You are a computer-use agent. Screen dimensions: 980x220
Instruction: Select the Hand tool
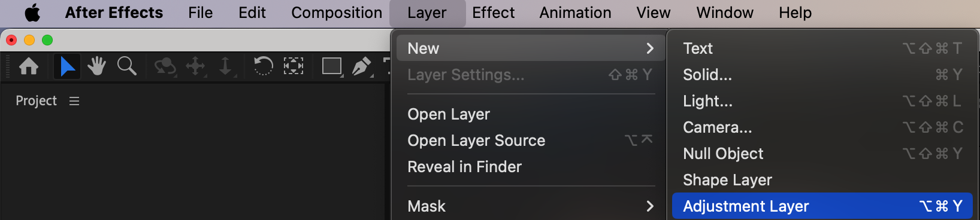(x=96, y=66)
